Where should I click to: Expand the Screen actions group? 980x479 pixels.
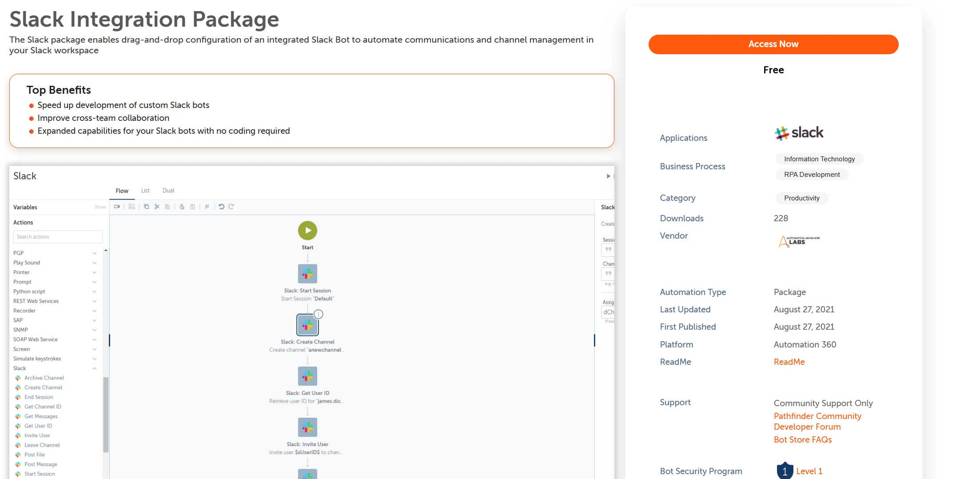pyautogui.click(x=94, y=349)
